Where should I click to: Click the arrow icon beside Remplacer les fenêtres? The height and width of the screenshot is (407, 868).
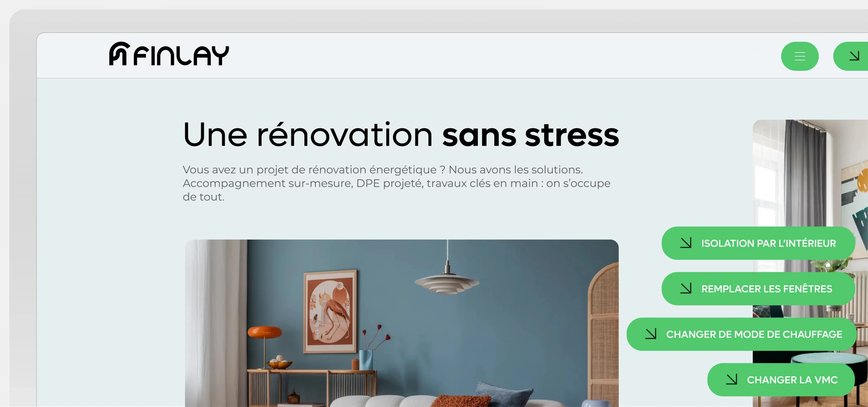686,288
